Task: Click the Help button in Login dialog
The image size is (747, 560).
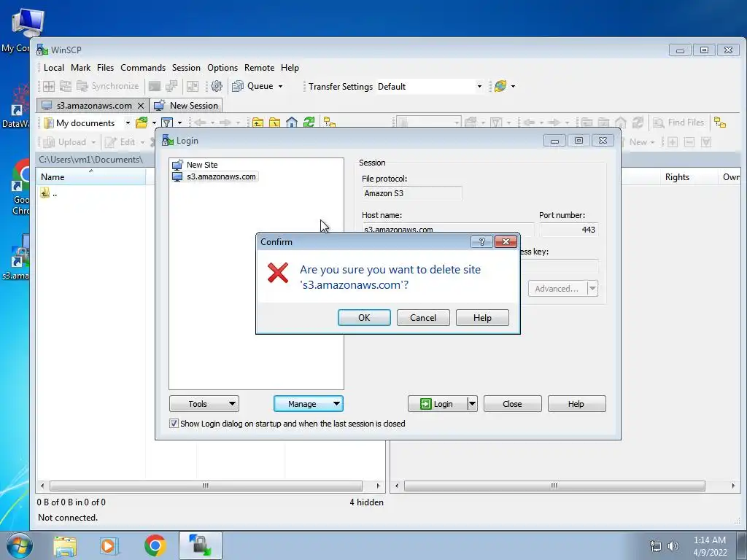Action: click(576, 404)
